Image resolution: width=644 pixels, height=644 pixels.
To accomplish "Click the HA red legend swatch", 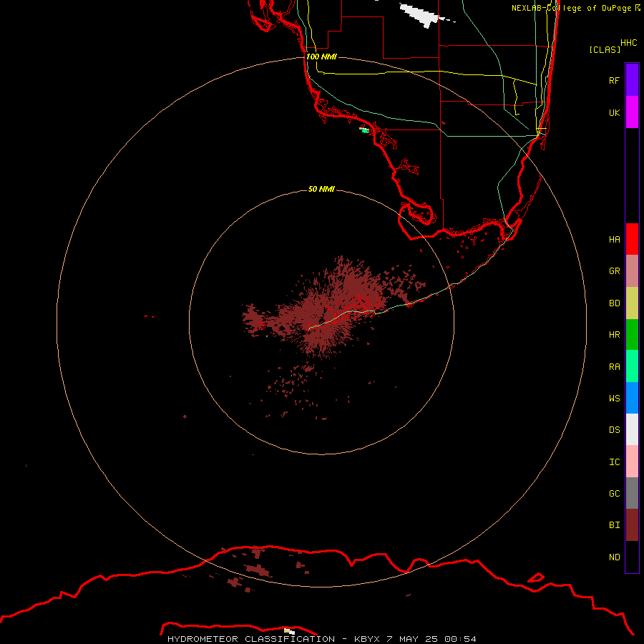I will tap(632, 239).
